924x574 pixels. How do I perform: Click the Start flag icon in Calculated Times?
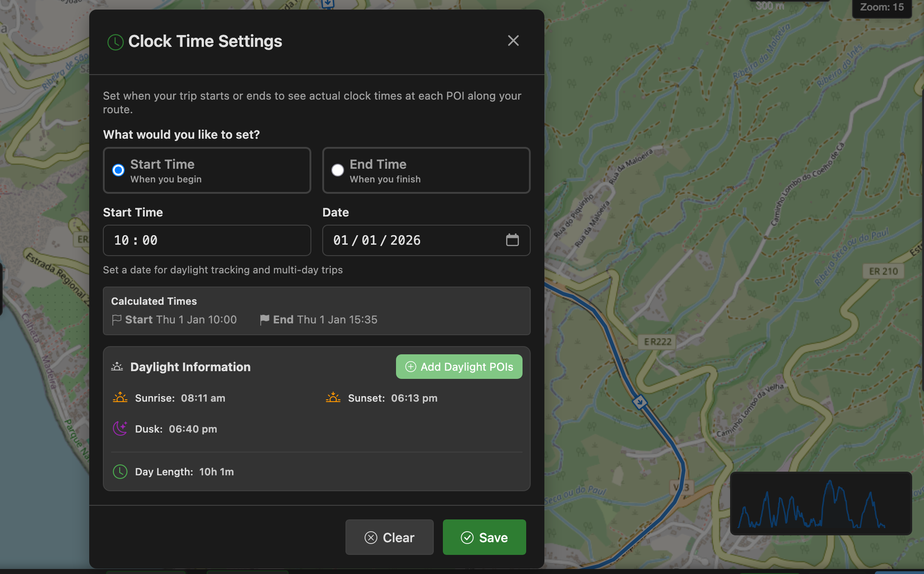point(117,319)
